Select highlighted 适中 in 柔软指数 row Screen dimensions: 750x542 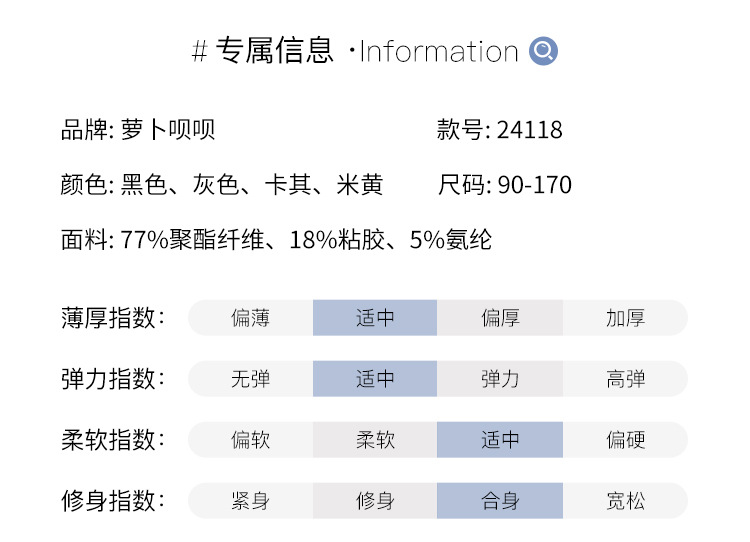click(500, 440)
